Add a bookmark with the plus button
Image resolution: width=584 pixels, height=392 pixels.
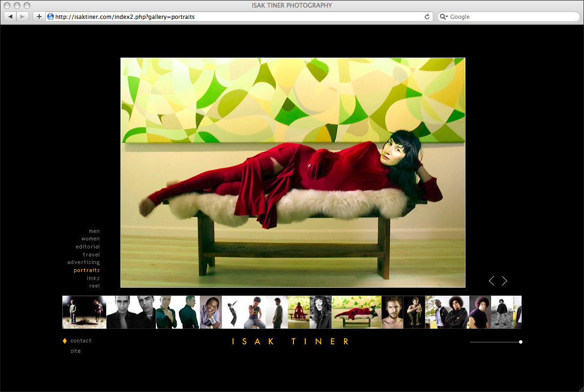click(x=39, y=17)
